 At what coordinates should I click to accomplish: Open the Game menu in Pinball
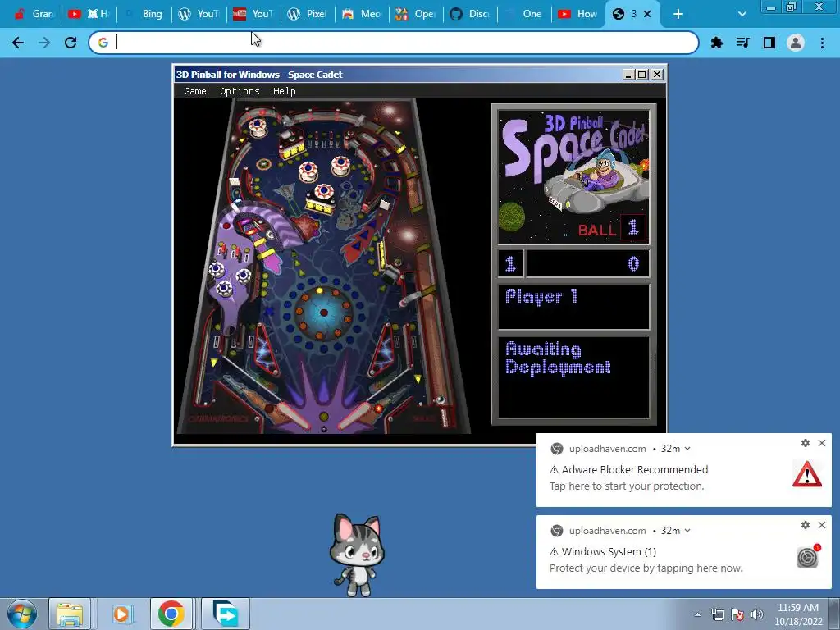click(x=195, y=91)
